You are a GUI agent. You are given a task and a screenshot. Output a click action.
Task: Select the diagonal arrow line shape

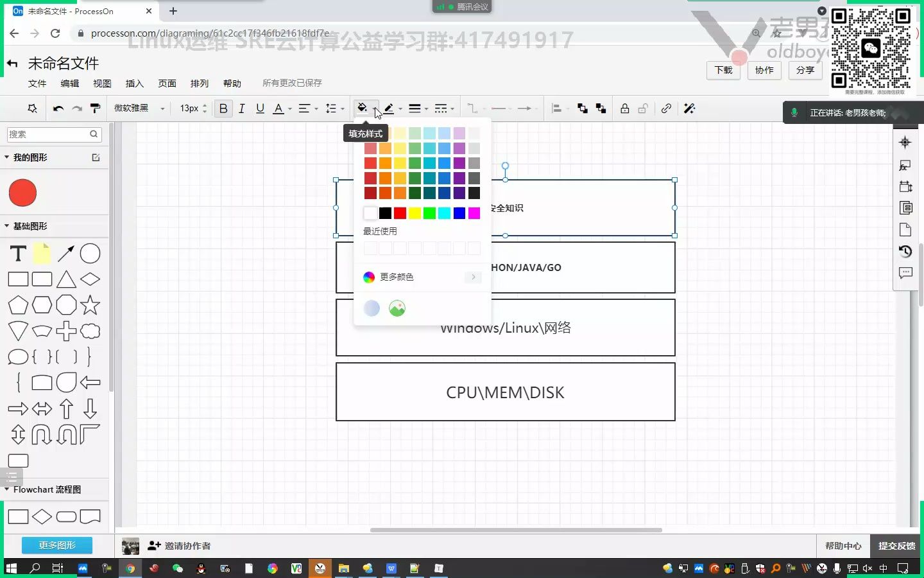click(x=66, y=254)
